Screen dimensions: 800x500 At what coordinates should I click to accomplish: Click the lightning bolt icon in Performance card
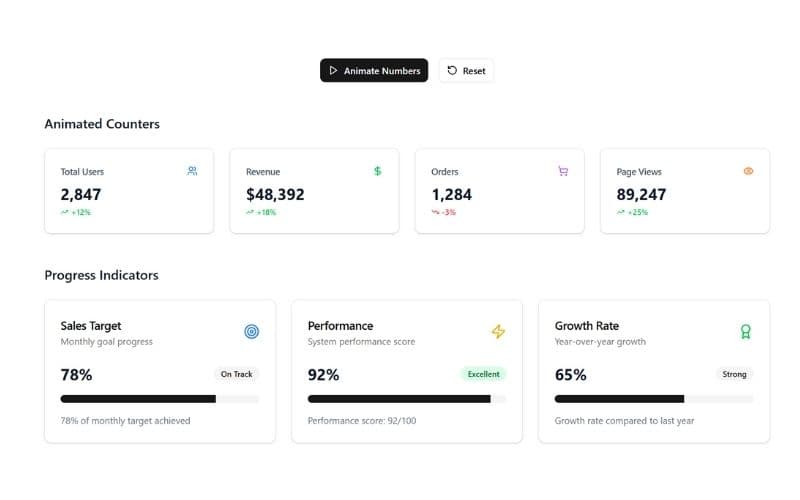[x=498, y=331]
